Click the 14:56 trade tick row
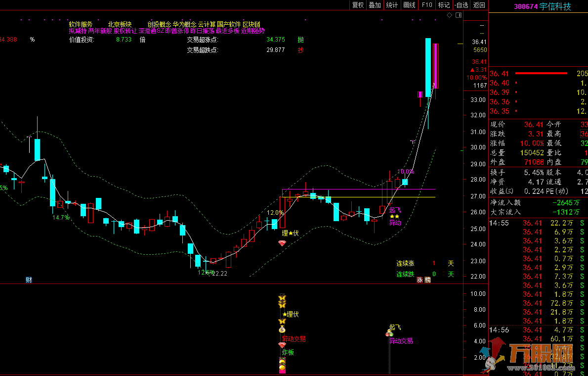The image size is (588, 376). point(539,330)
